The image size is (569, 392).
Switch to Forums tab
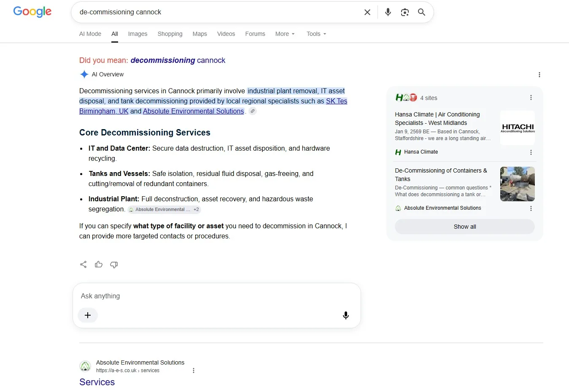click(x=255, y=34)
